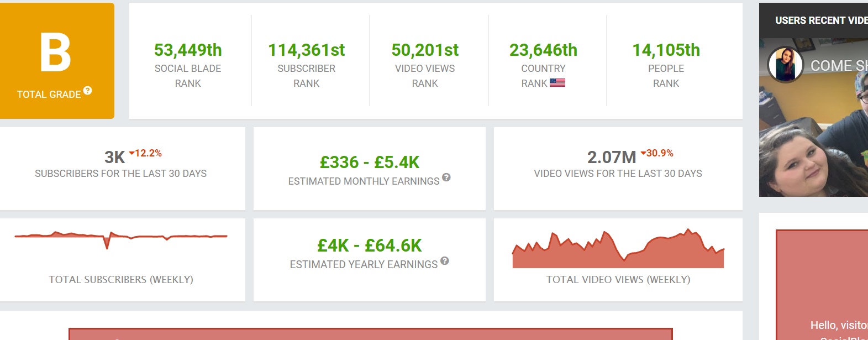The height and width of the screenshot is (340, 868).
Task: Click the Estimated Monthly Earnings label
Action: point(364,181)
